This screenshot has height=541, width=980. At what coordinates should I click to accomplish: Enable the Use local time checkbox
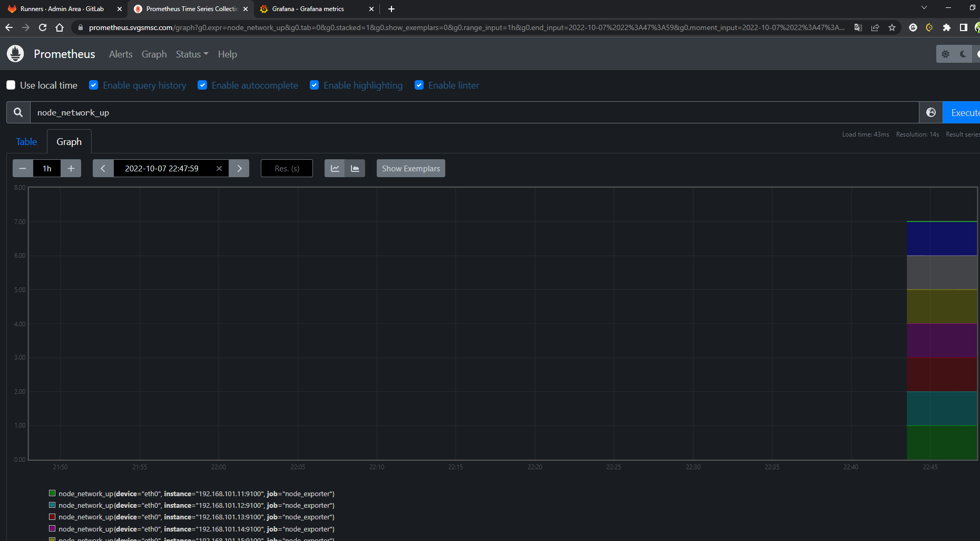click(11, 84)
